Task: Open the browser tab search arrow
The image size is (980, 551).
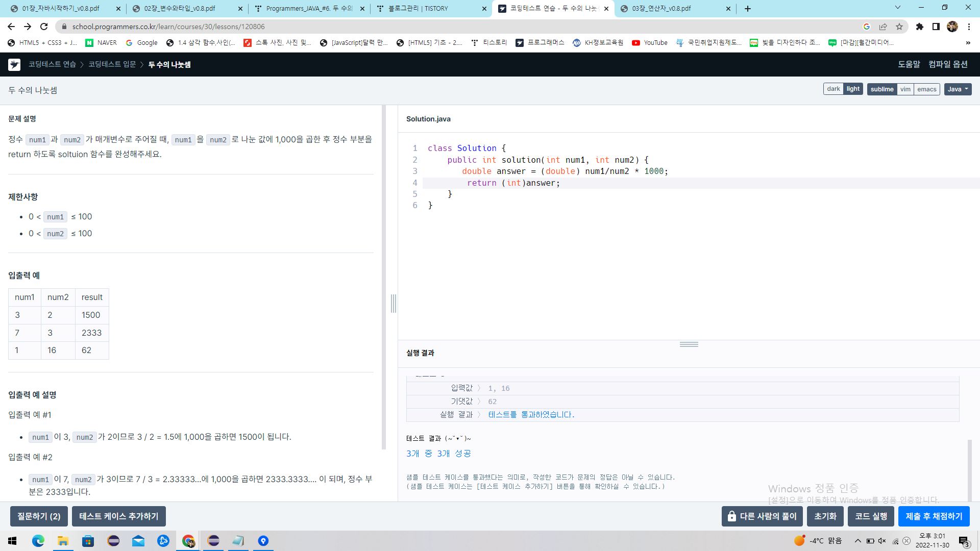Action: (x=897, y=8)
